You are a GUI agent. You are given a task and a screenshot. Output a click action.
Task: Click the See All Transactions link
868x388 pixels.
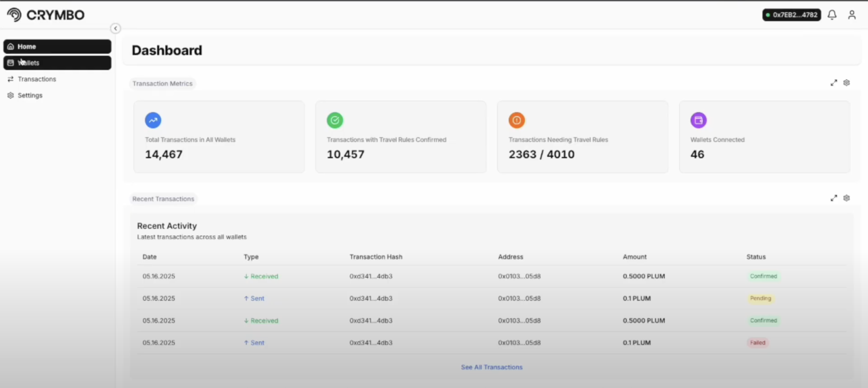(x=492, y=367)
